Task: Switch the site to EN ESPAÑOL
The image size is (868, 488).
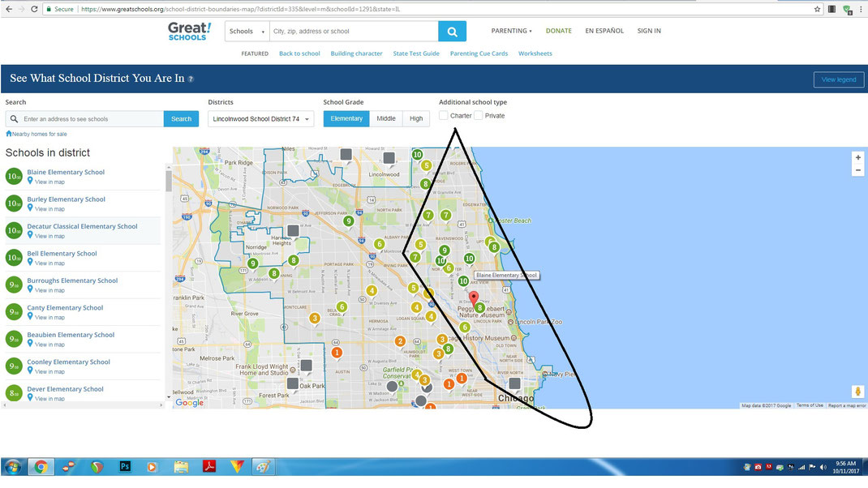Action: 604,31
